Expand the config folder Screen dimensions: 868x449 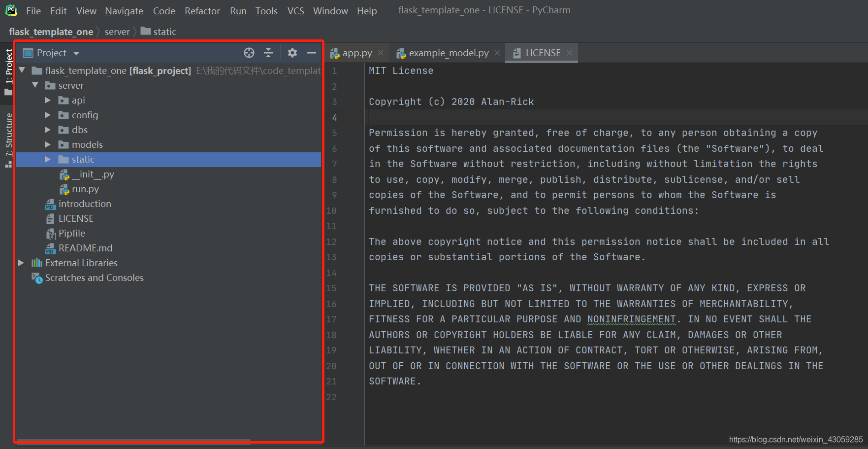pyautogui.click(x=48, y=115)
